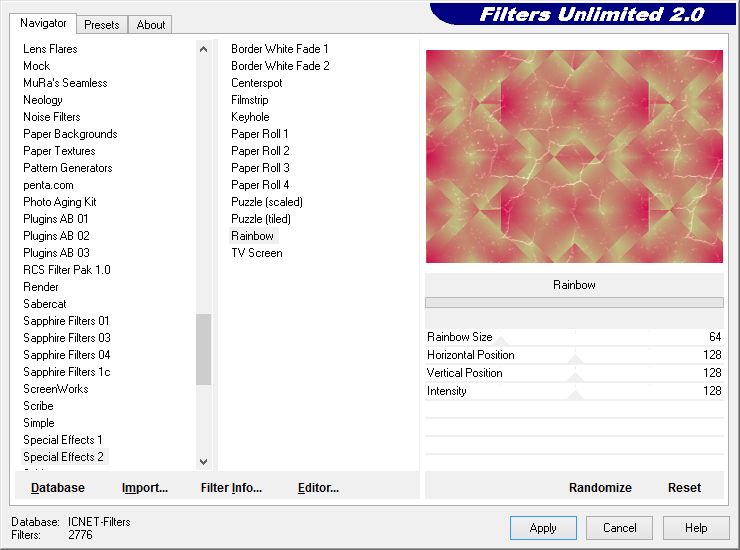740x550 pixels.
Task: Click the category list down arrow
Action: [203, 462]
